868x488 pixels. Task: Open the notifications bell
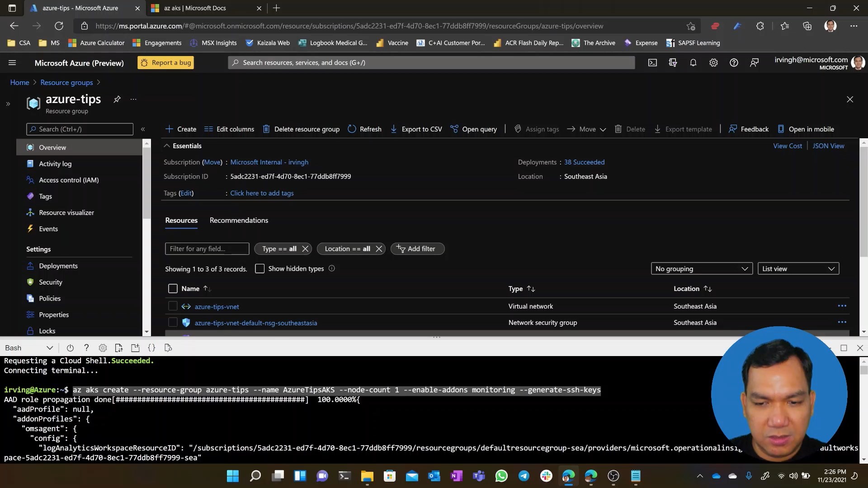click(693, 63)
